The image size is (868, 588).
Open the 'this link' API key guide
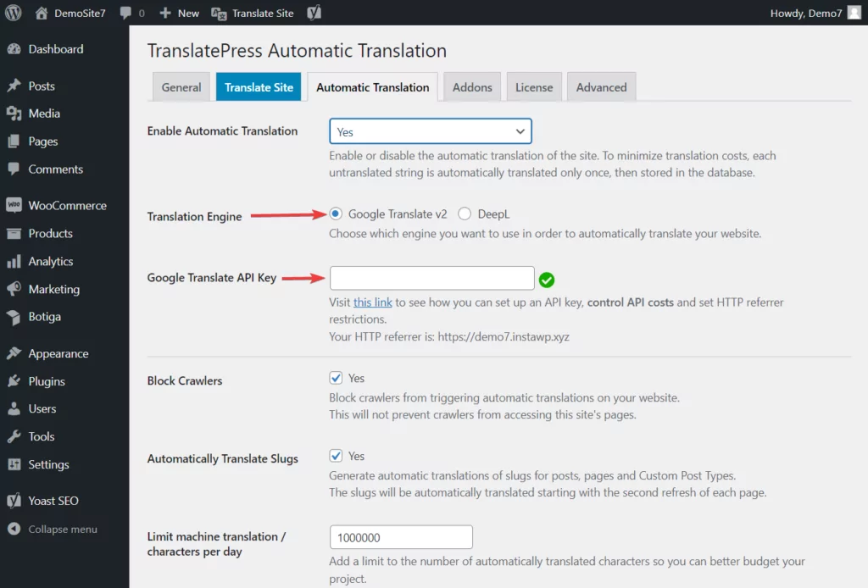click(373, 302)
